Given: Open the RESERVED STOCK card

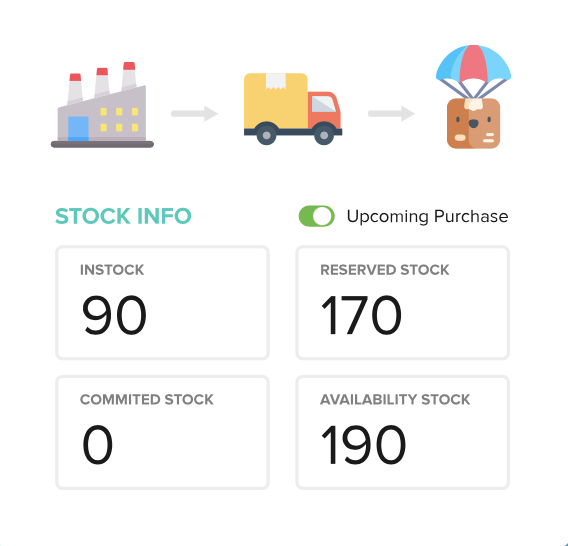Looking at the screenshot, I should tap(402, 303).
